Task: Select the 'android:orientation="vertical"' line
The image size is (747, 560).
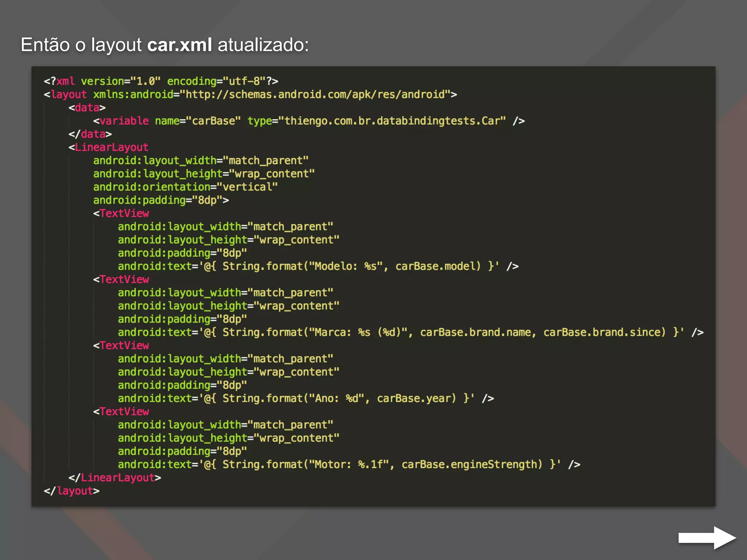Action: (185, 187)
